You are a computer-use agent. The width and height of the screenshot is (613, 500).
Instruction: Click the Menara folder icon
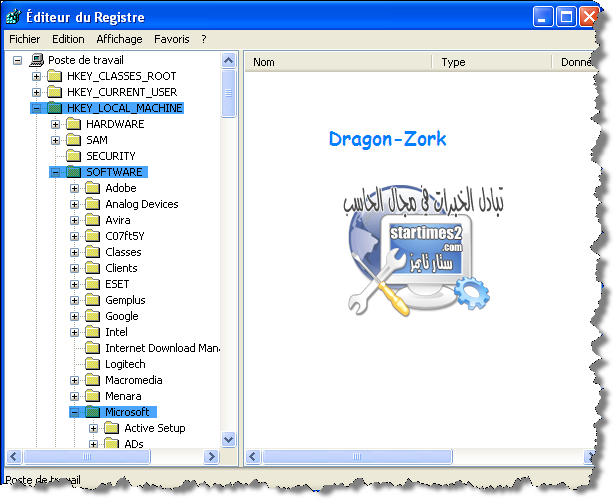(x=93, y=396)
